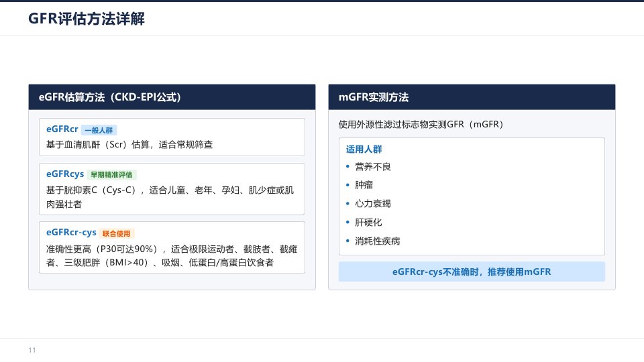
Task: Click the 适用人群 subheading
Action: tap(364, 149)
